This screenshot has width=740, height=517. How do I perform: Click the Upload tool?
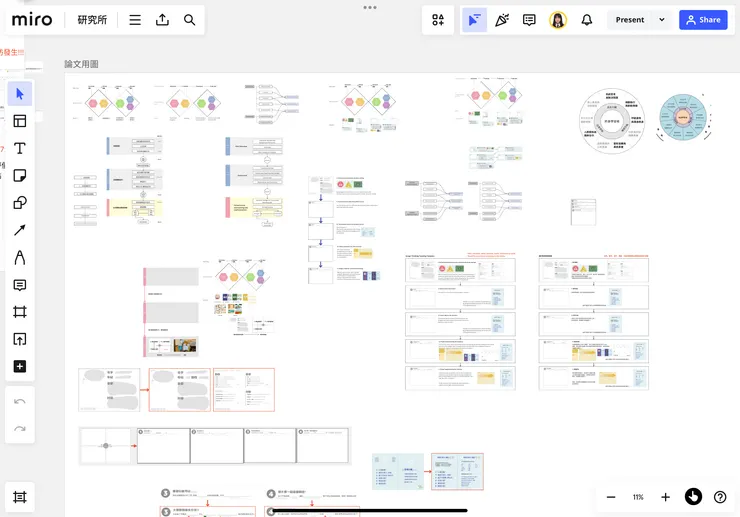20,339
